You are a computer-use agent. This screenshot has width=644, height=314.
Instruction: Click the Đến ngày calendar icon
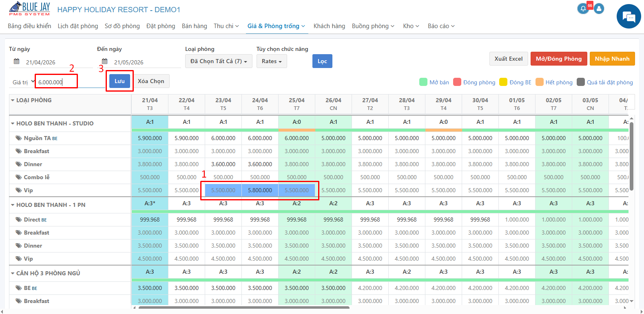[105, 61]
